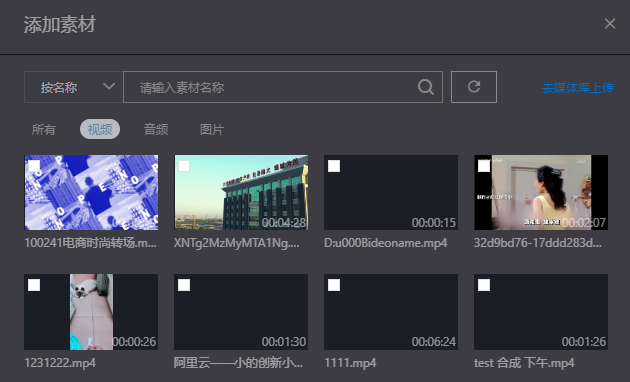The image size is (630, 382).
Task: Click the 1231222.mp4 cat video thumbnail
Action: click(91, 312)
